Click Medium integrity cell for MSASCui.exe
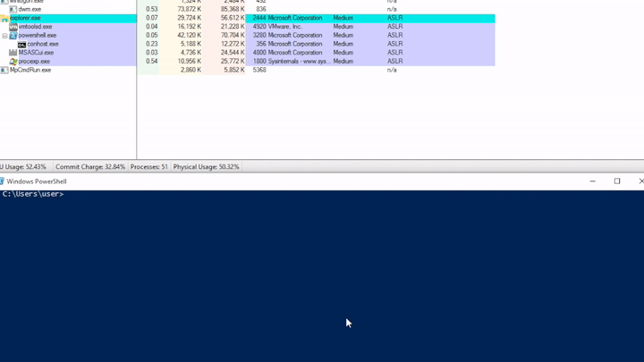Screen dimensions: 644x362 point(343,53)
